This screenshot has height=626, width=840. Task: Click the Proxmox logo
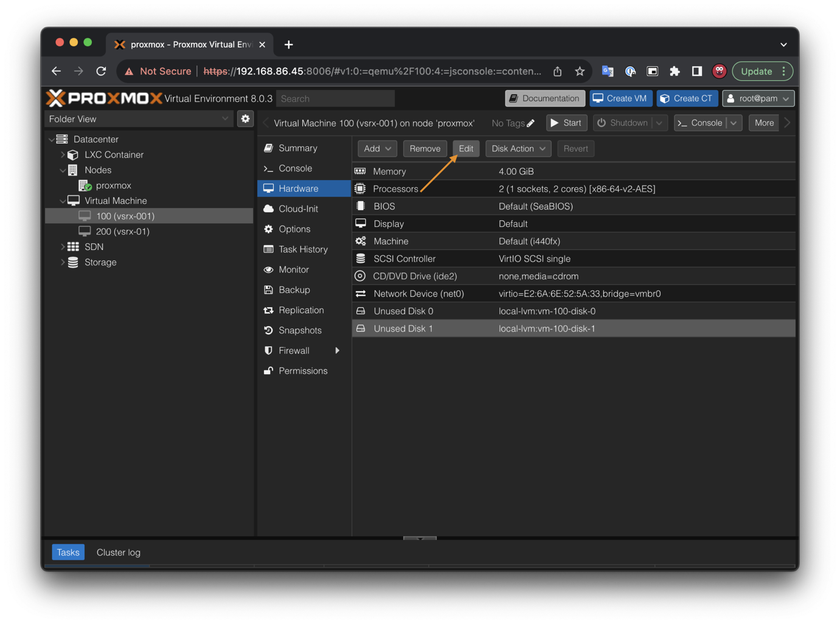105,98
